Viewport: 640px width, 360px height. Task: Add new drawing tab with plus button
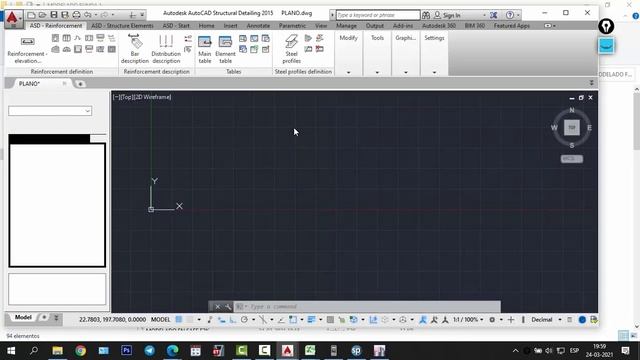click(80, 84)
